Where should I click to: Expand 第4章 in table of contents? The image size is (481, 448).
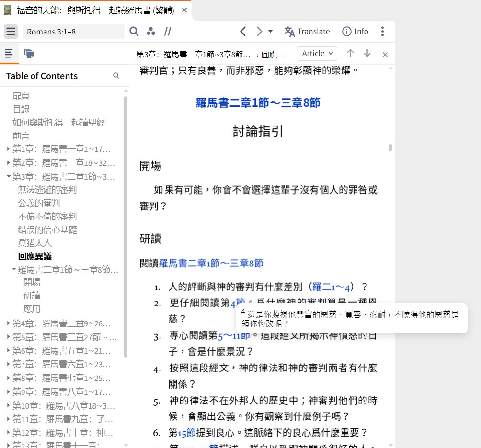point(8,323)
